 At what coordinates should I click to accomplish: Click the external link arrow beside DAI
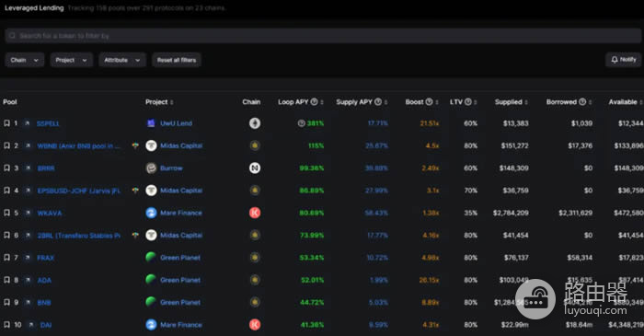(x=31, y=325)
